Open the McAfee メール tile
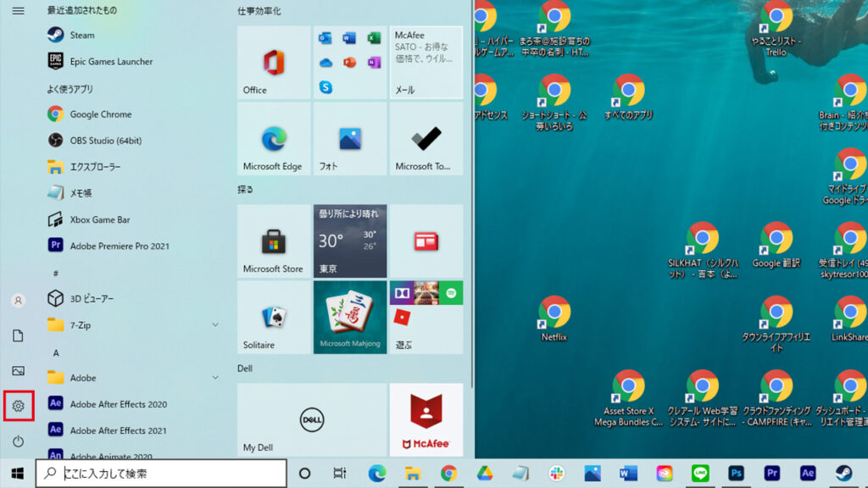Viewport: 868px width, 488px height. [426, 63]
